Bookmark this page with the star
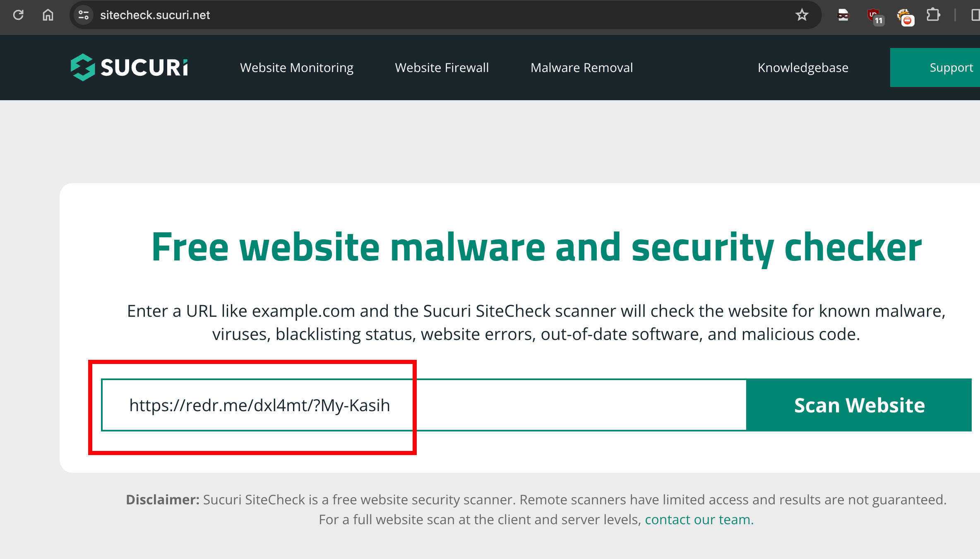Image resolution: width=980 pixels, height=559 pixels. point(802,15)
